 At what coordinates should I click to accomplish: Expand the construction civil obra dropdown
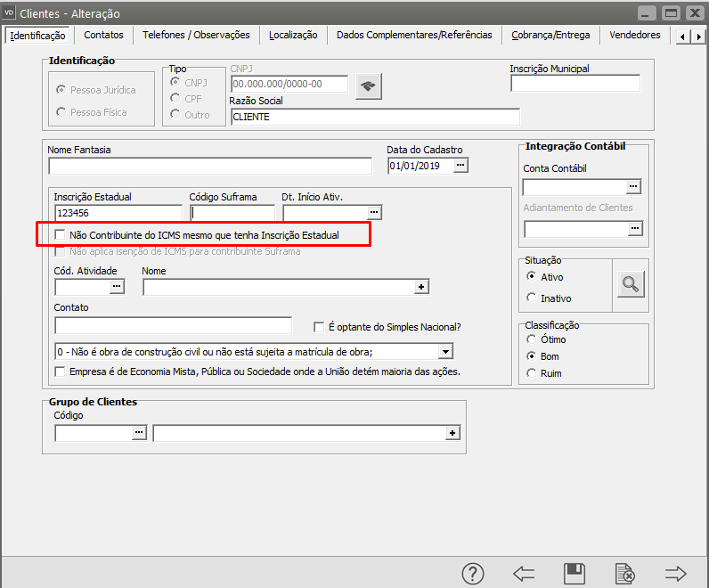tap(445, 351)
